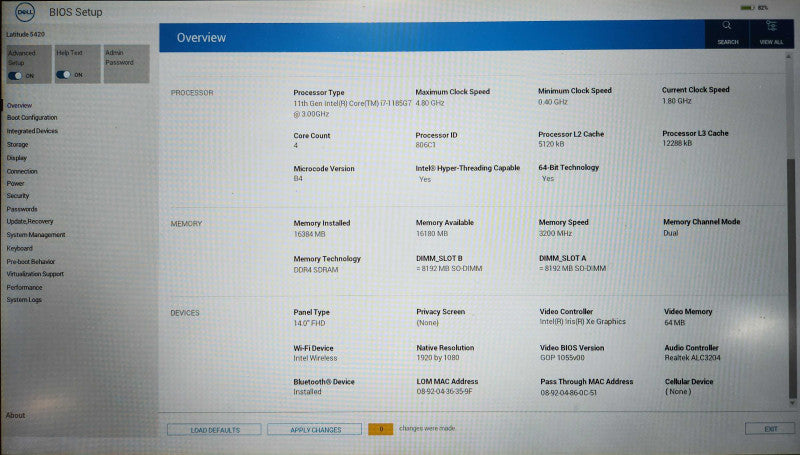Click the '1.80 GHz' current clock value

[677, 100]
